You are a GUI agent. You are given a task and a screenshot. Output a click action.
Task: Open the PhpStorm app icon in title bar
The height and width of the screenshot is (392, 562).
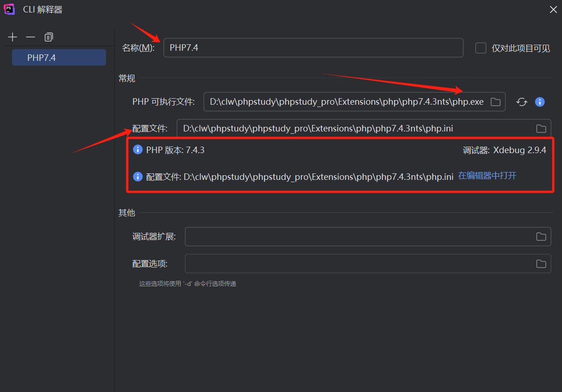(8, 9)
